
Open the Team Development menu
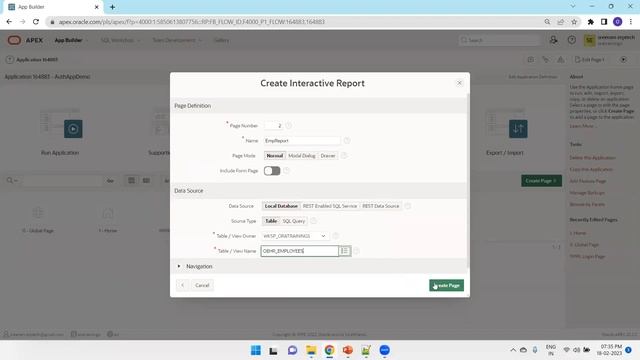[x=177, y=40]
